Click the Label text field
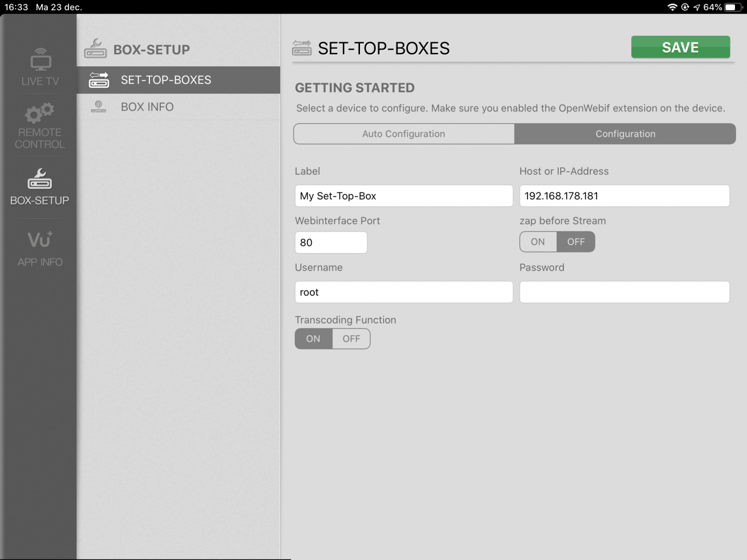The width and height of the screenshot is (747, 560). point(404,196)
